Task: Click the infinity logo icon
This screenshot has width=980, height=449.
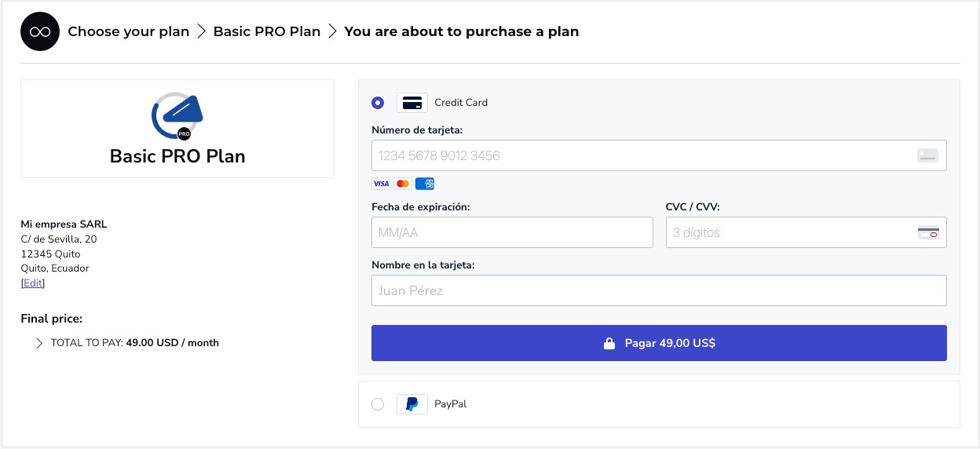Action: pos(40,31)
